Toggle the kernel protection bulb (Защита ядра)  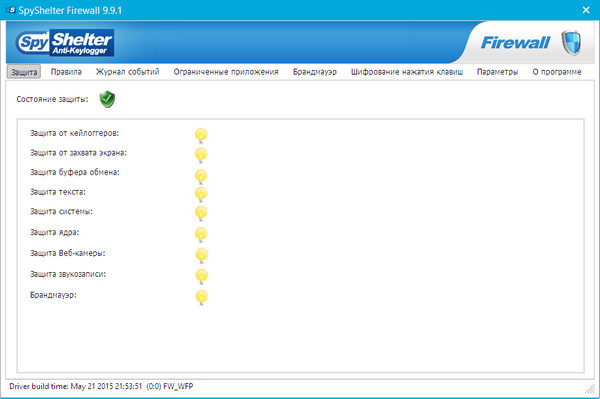(x=201, y=234)
